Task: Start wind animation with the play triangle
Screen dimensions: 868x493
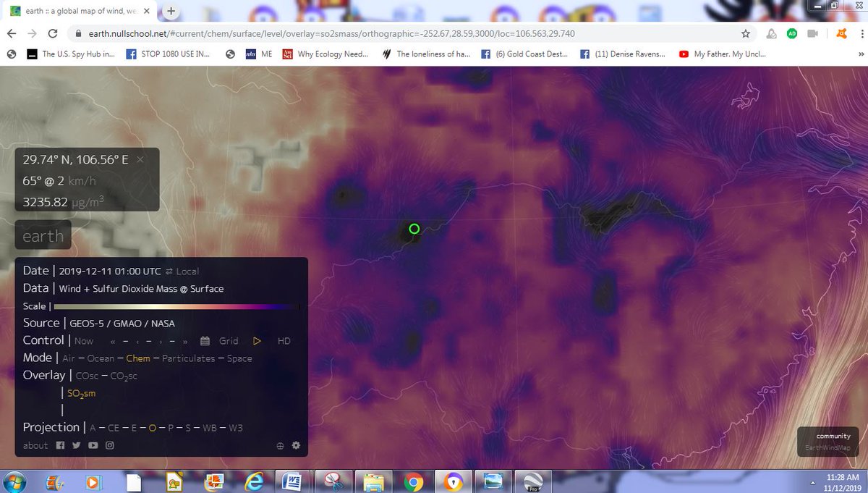Action: click(x=256, y=341)
